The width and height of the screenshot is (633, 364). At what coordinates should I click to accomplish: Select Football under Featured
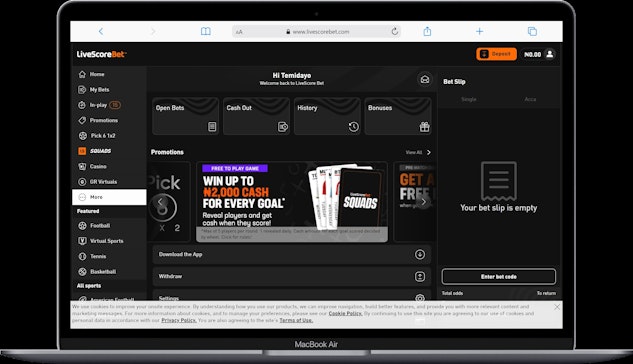point(100,226)
